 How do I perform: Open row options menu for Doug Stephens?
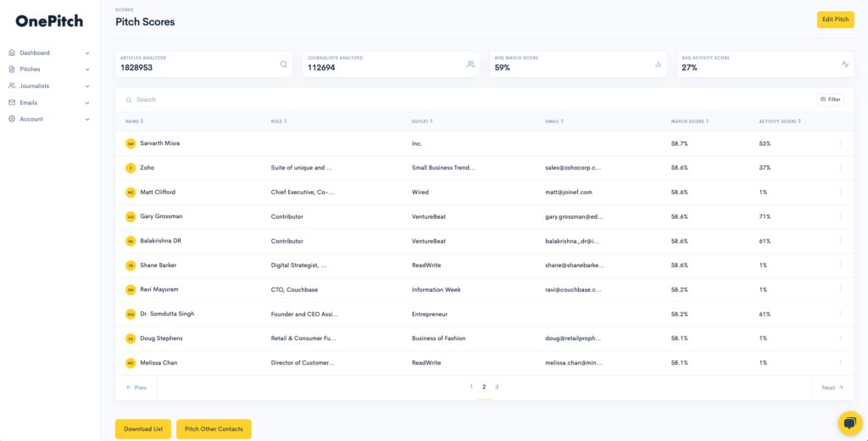[840, 338]
